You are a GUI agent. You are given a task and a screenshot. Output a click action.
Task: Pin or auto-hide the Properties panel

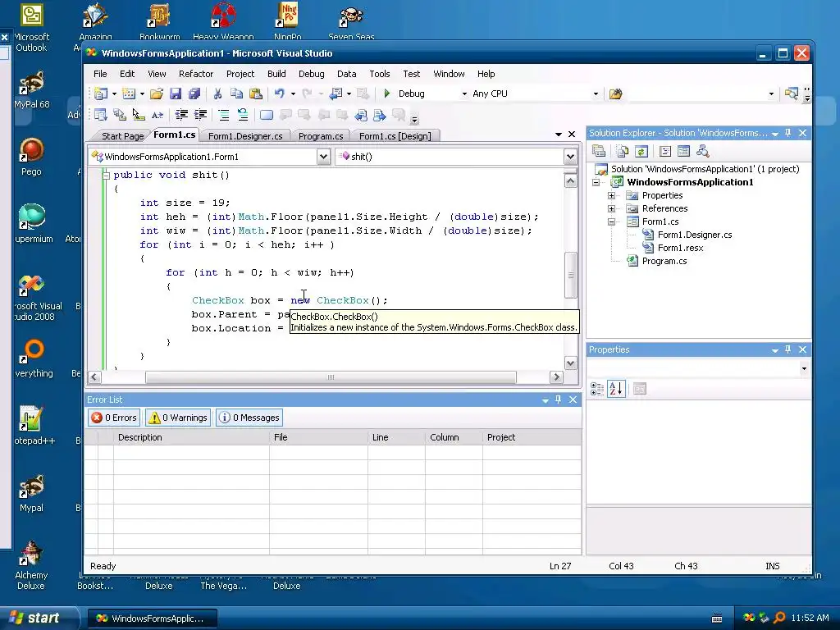coord(788,349)
